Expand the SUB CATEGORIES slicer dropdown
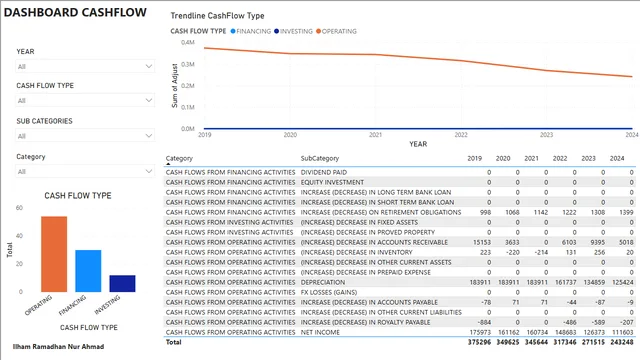 point(85,136)
